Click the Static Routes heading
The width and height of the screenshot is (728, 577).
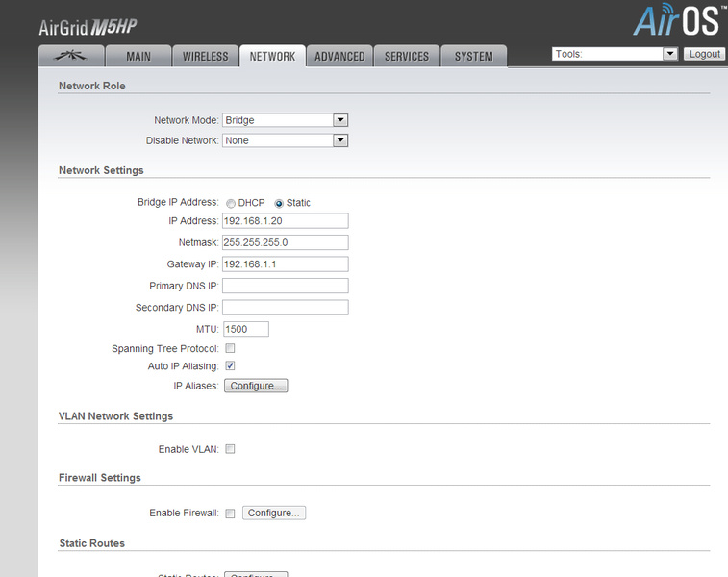[x=92, y=543]
